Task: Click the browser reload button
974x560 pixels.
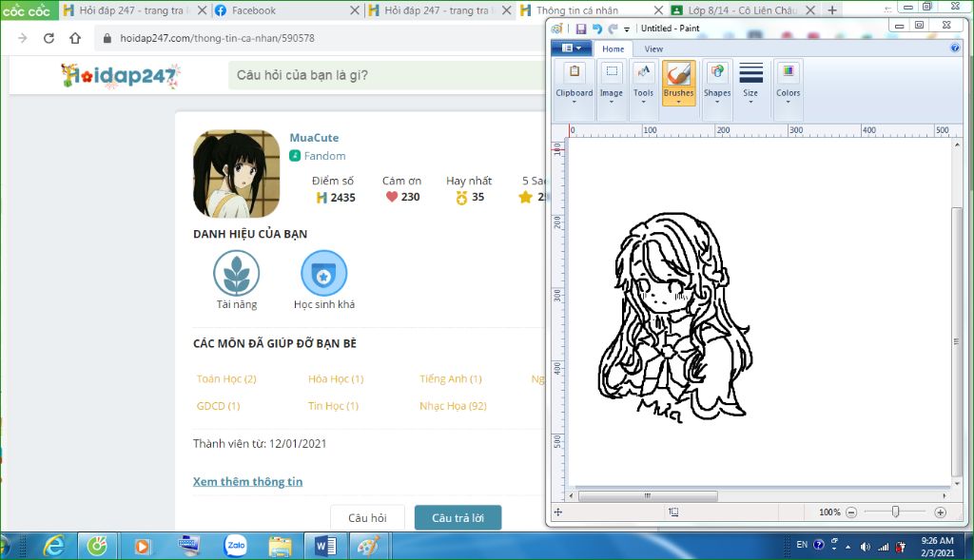Action: pyautogui.click(x=49, y=38)
